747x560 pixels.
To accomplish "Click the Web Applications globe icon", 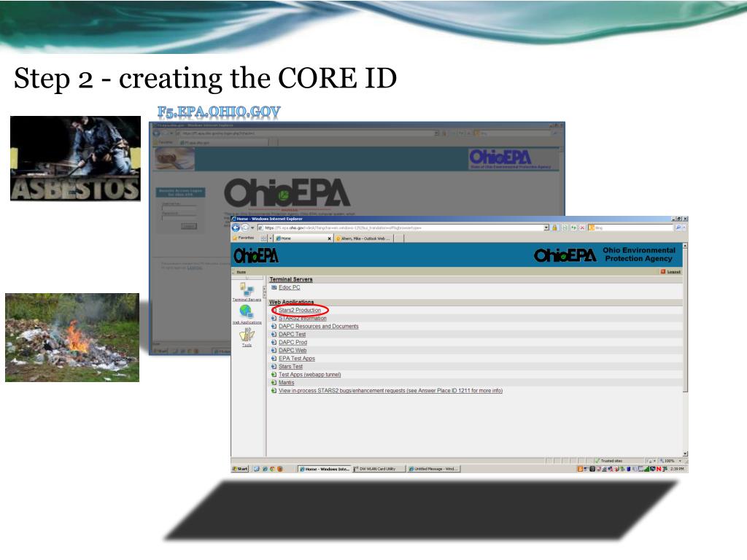I will (x=247, y=311).
